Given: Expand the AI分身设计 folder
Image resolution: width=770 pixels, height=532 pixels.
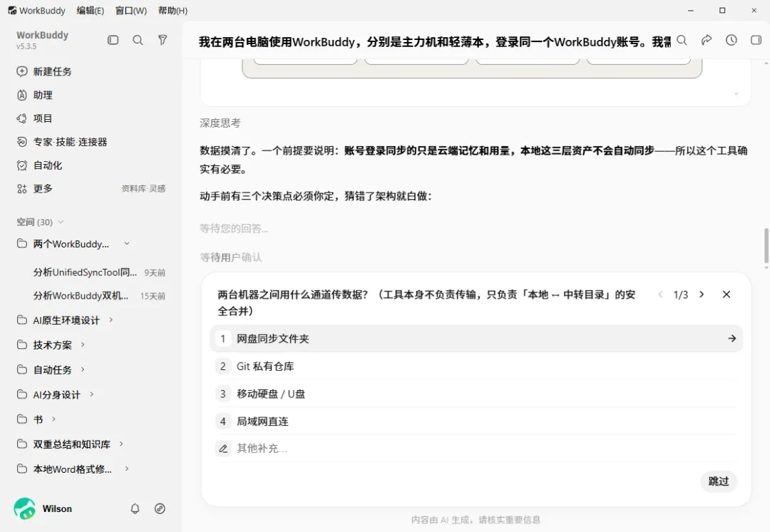Looking at the screenshot, I should pos(92,394).
